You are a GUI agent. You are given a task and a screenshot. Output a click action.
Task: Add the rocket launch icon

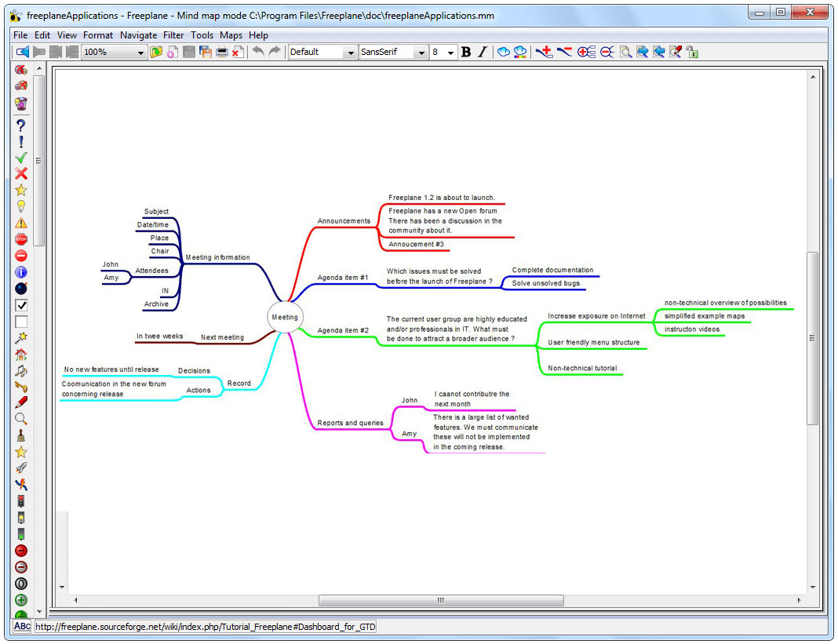pos(21,468)
